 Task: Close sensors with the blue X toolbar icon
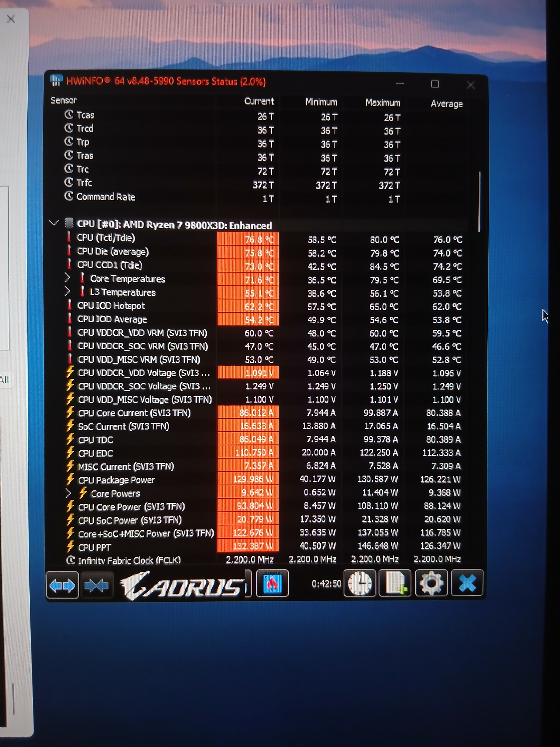[x=467, y=583]
